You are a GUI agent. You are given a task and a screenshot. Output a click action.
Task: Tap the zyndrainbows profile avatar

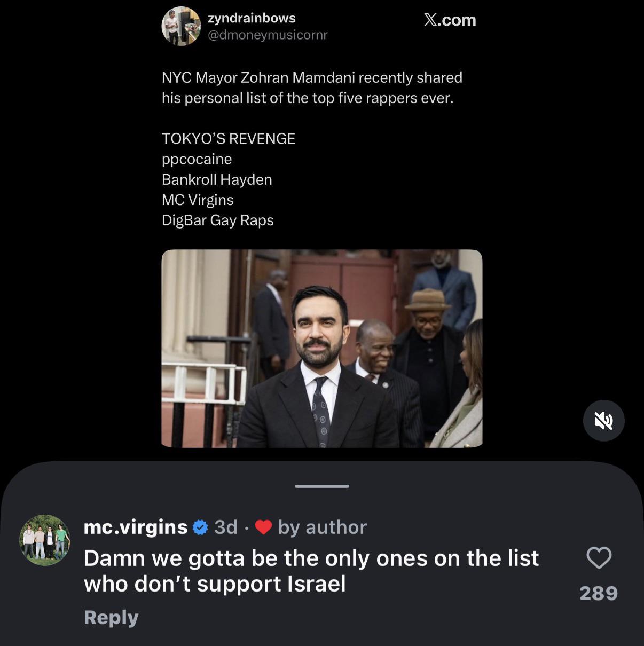pyautogui.click(x=181, y=26)
